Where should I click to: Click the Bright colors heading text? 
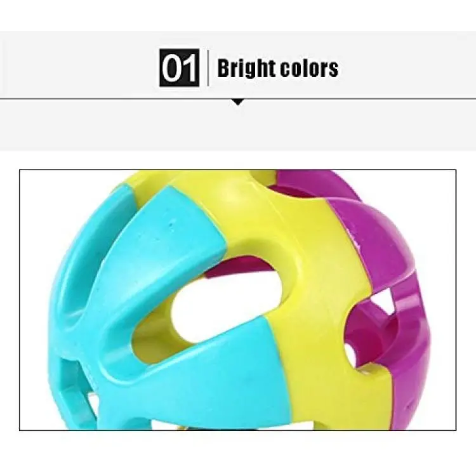(278, 68)
